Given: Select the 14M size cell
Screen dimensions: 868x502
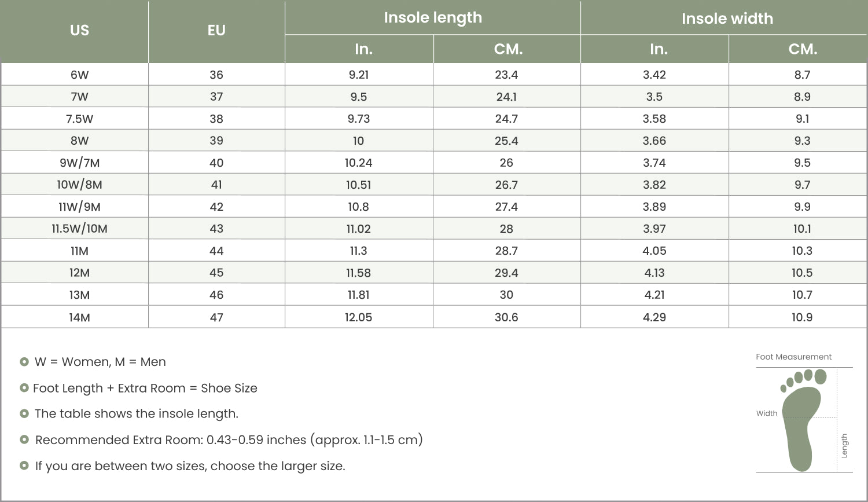Looking at the screenshot, I should [79, 317].
